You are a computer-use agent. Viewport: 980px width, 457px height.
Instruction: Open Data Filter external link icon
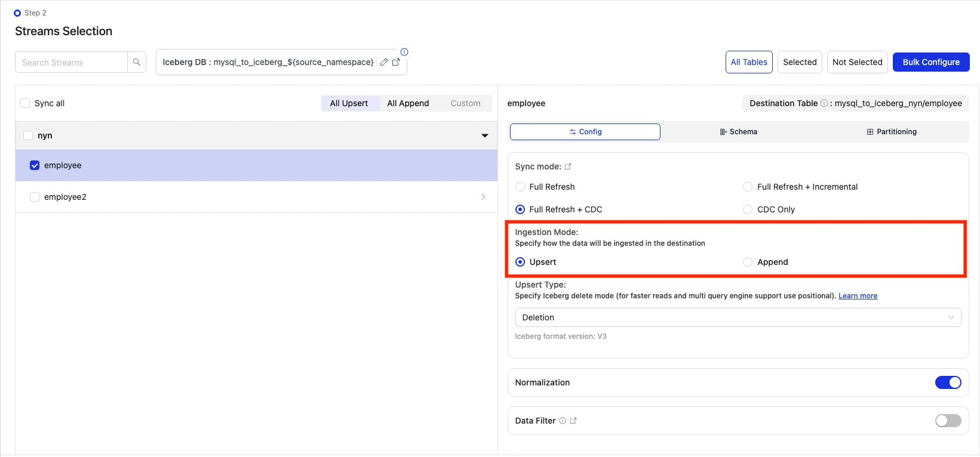(573, 421)
